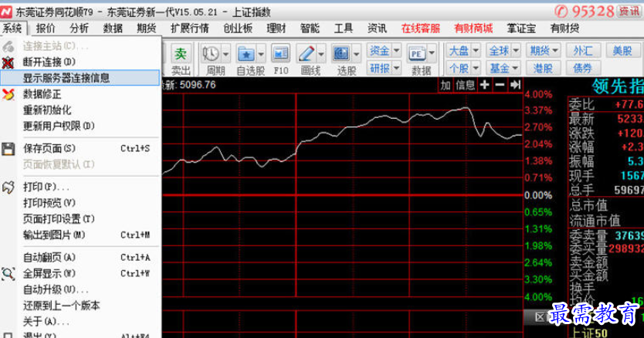Open the F10 company info icon
Screen dimensions: 644x338
click(281, 54)
